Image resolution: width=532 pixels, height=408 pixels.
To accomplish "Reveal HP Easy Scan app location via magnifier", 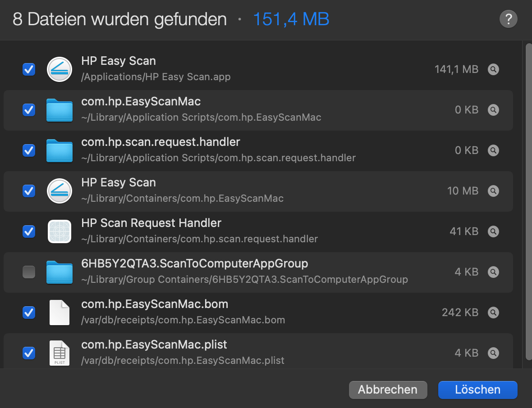I will point(493,69).
